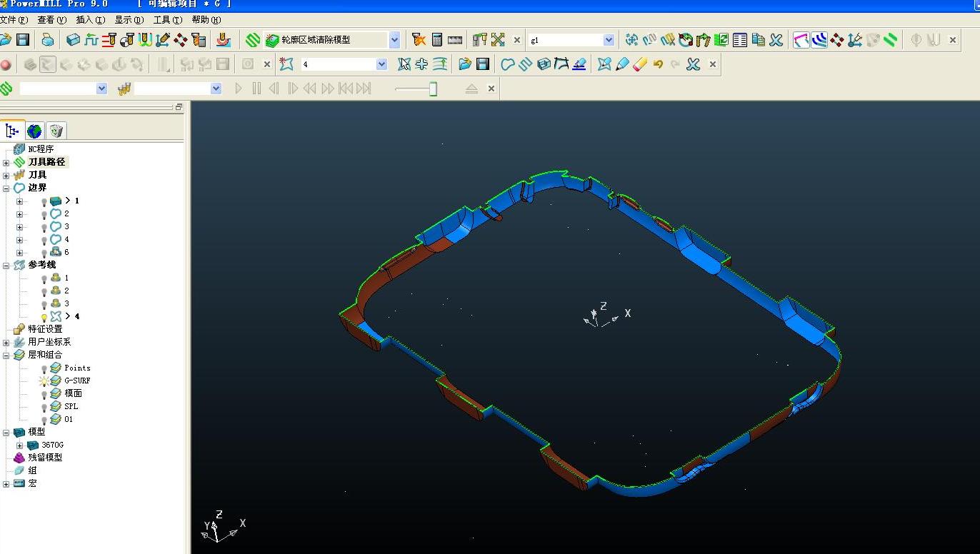980x554 pixels.
Task: Select 特征设置 in the explorer tree
Action: point(45,329)
